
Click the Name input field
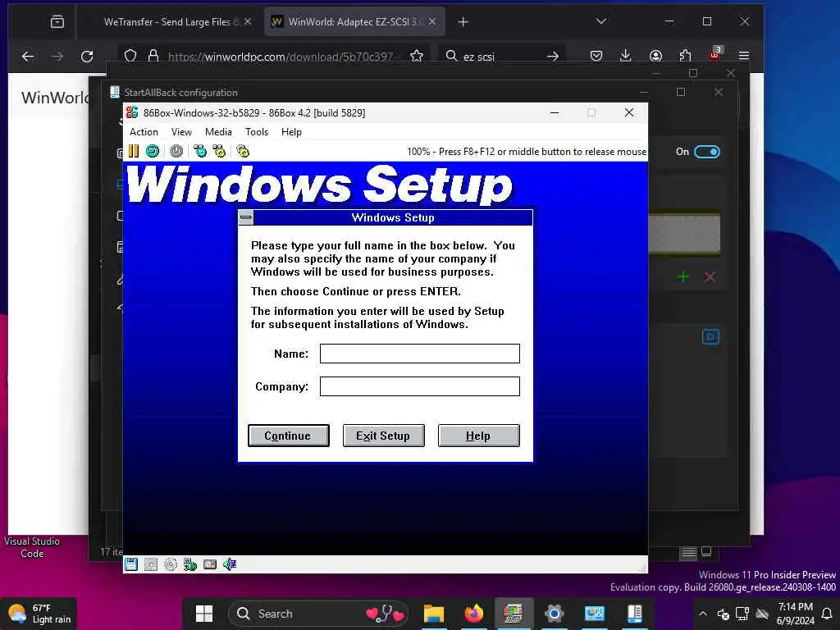419,354
